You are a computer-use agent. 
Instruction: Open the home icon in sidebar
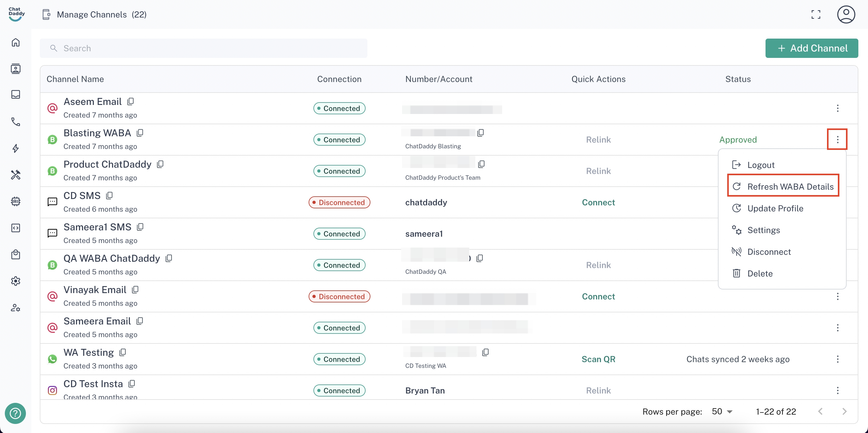coord(15,42)
